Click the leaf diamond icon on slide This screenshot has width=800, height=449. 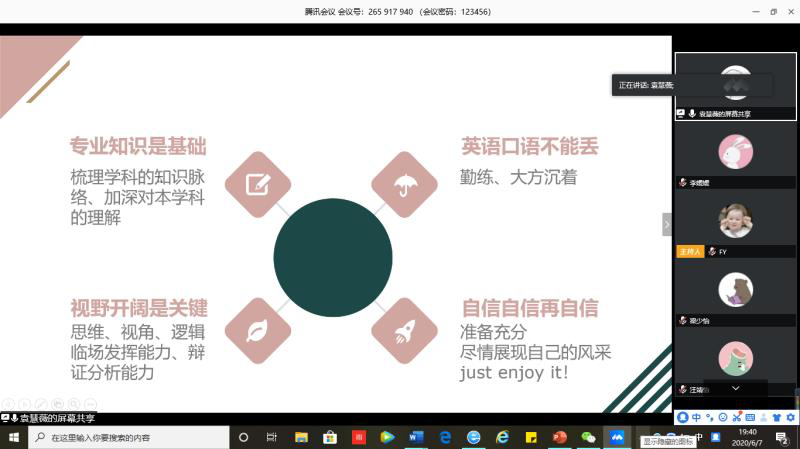258,330
